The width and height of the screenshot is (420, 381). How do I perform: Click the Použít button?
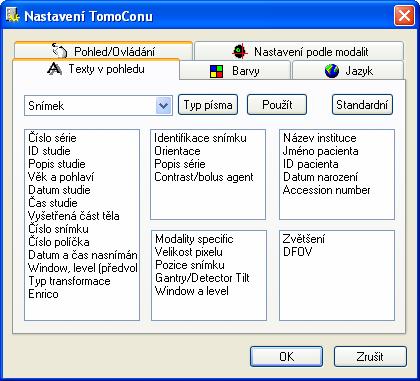click(277, 105)
